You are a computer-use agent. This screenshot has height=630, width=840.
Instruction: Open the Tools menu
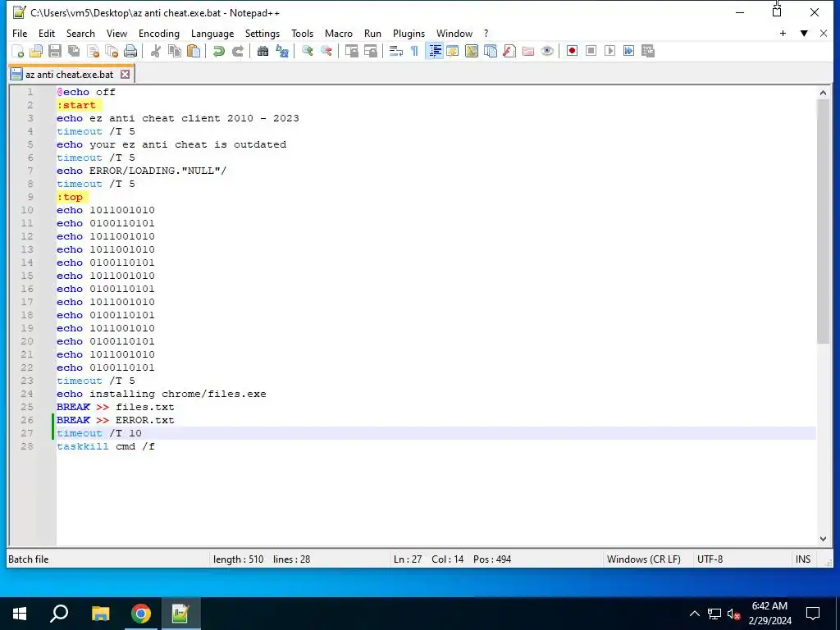302,33
